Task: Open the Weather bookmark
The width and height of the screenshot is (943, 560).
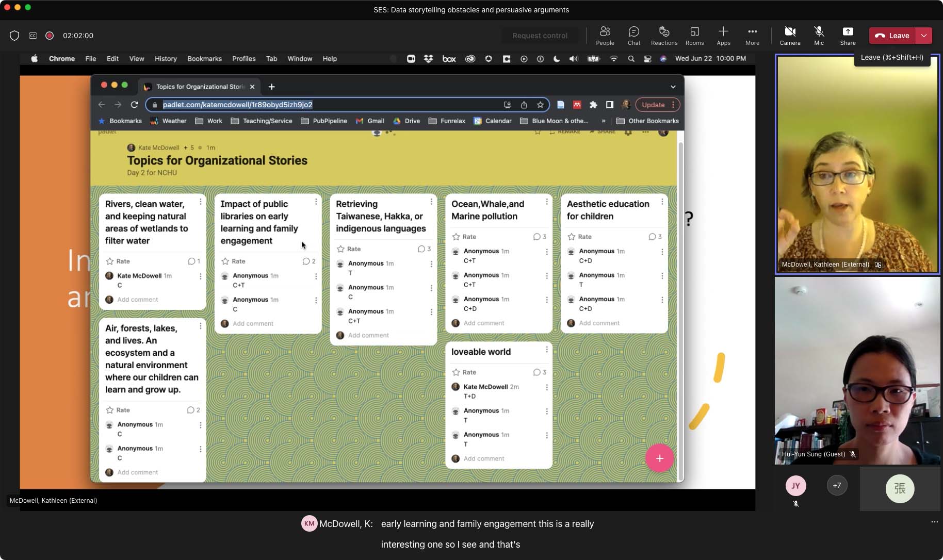Action: pyautogui.click(x=168, y=121)
